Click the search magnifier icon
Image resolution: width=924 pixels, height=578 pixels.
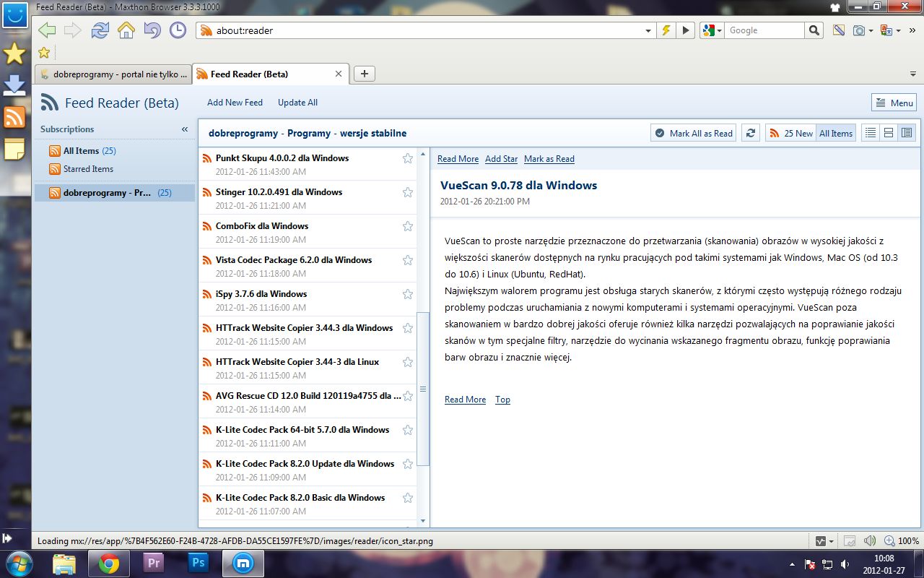coord(814,30)
